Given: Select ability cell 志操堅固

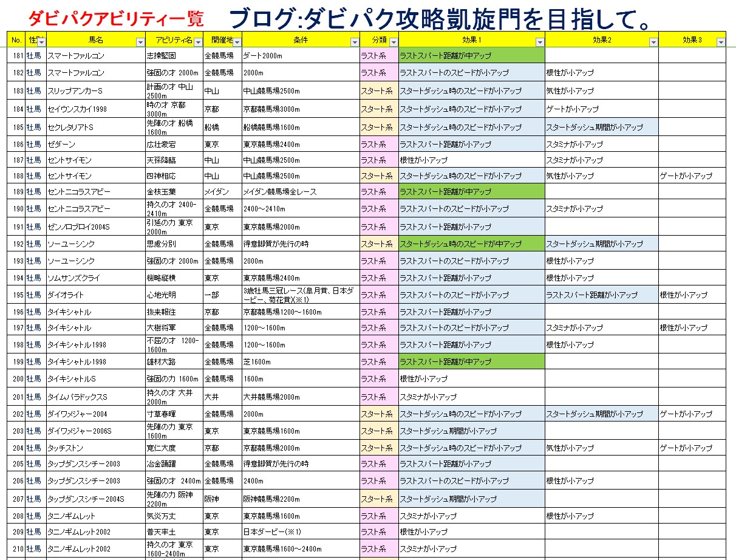Looking at the screenshot, I should coord(174,56).
